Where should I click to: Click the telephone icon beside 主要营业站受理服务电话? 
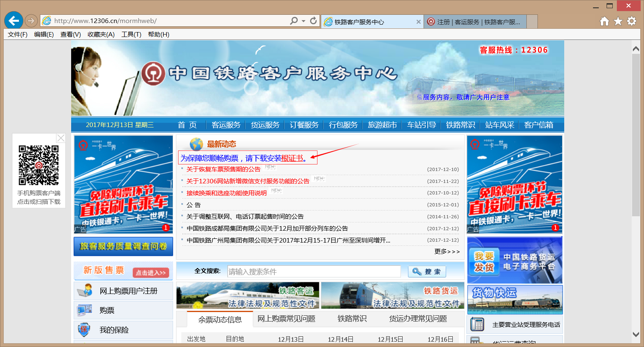click(477, 324)
